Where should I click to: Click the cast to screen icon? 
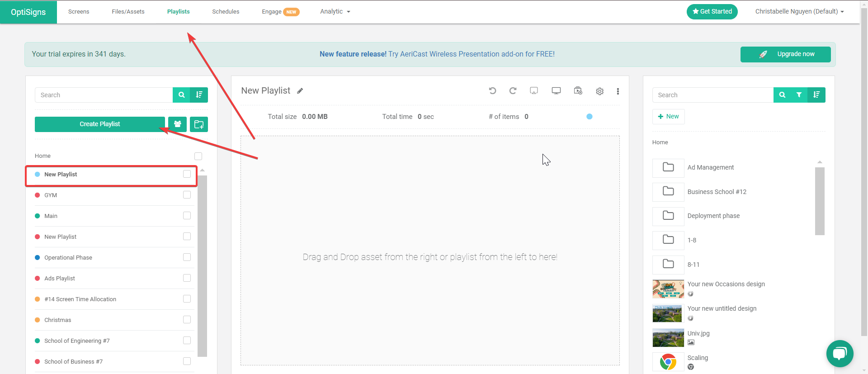534,91
